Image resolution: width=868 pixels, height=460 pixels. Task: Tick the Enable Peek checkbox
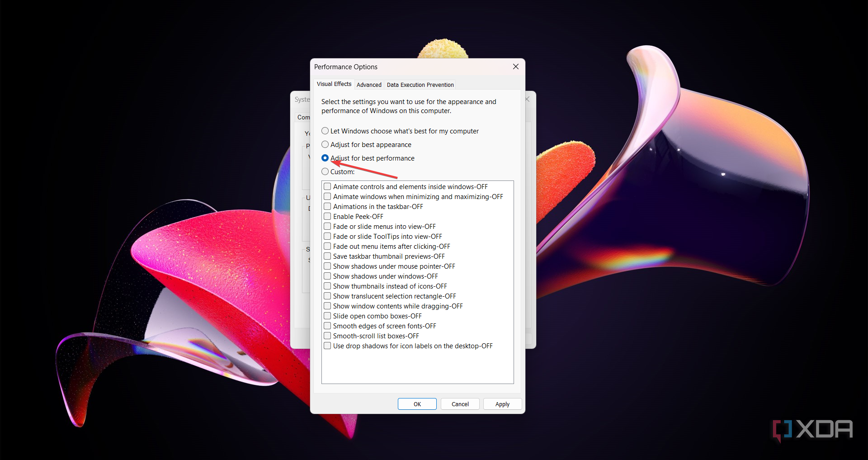click(x=327, y=217)
